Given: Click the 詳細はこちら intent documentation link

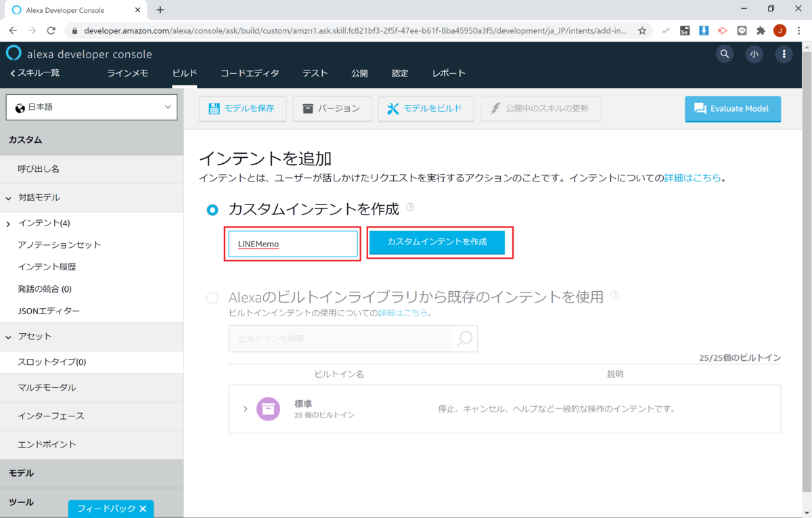Looking at the screenshot, I should [x=692, y=178].
